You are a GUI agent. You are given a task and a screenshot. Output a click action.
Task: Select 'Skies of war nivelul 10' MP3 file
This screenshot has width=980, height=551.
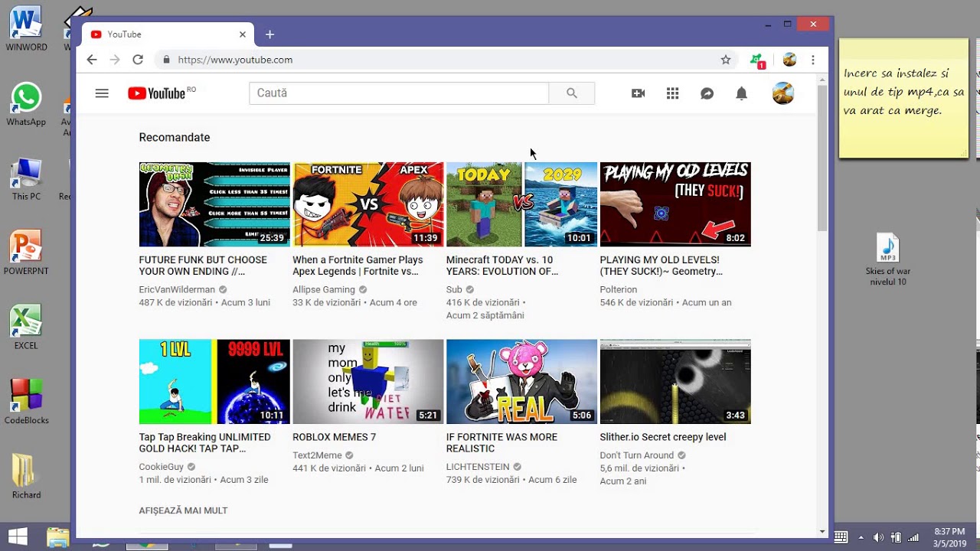888,260
